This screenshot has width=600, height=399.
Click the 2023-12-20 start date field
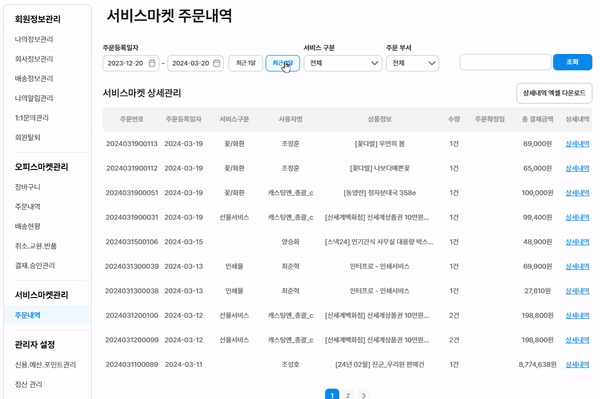(130, 63)
